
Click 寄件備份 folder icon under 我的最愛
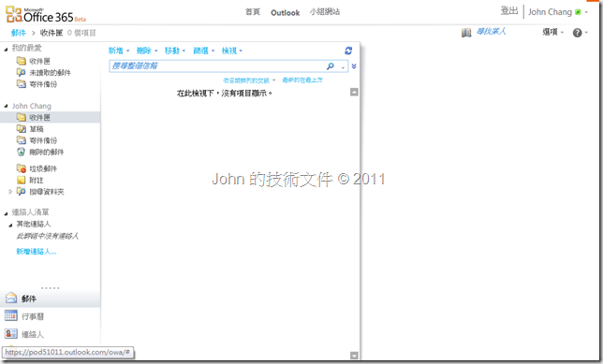(22, 84)
